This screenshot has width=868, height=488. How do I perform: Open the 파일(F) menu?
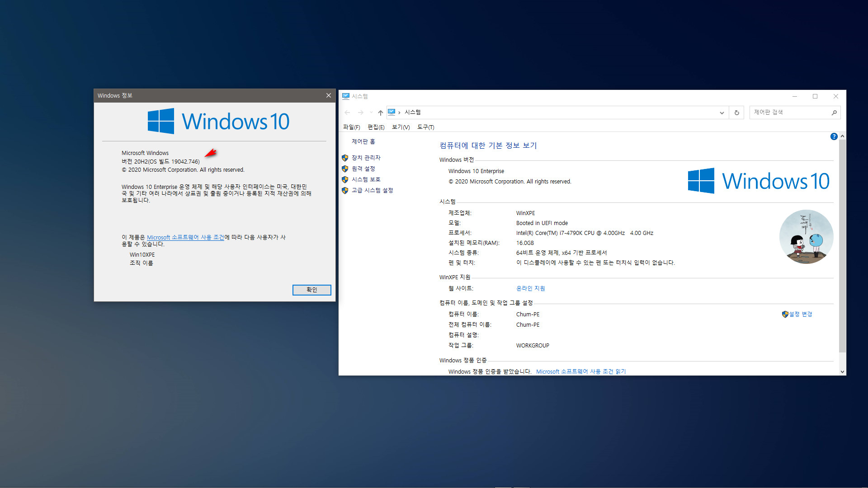(352, 127)
